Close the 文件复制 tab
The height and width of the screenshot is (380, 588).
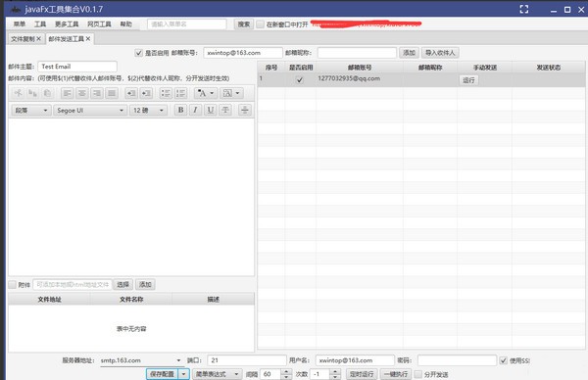tap(38, 38)
